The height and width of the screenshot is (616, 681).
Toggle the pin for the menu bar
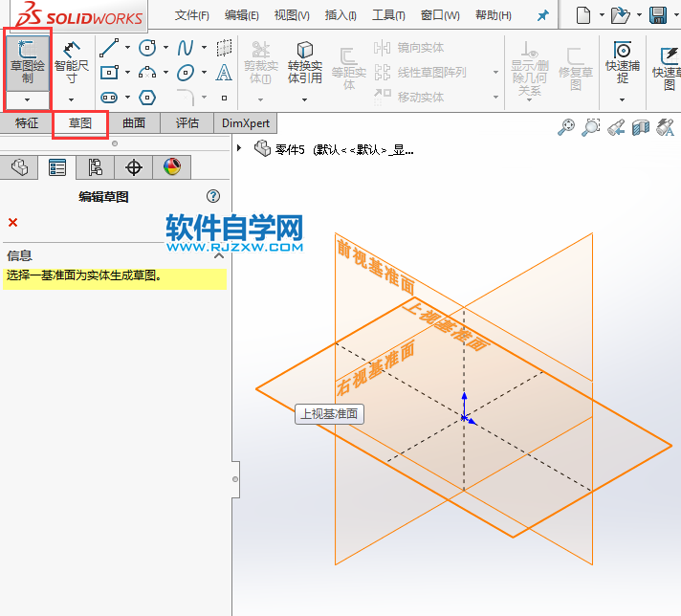point(543,15)
